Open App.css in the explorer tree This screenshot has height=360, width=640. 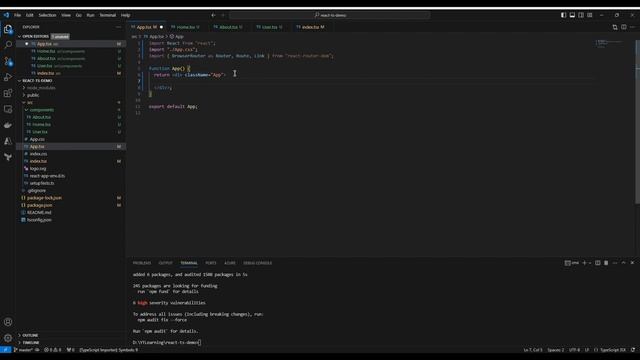coord(37,139)
